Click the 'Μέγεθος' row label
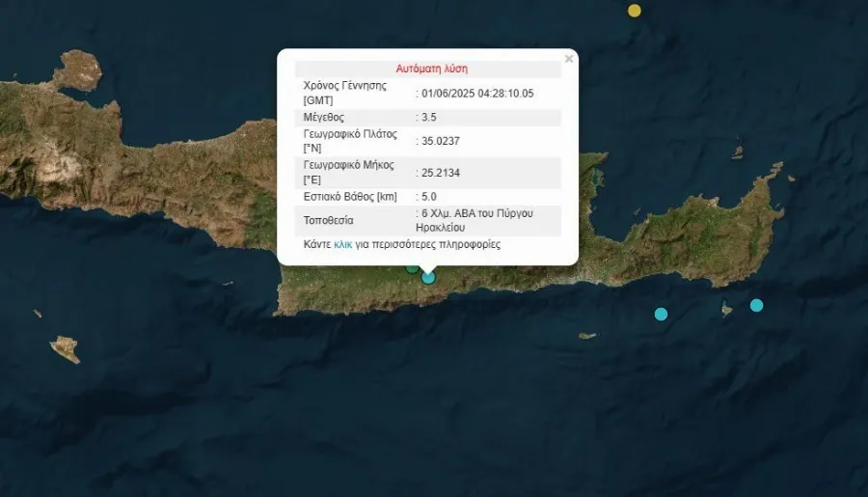The height and width of the screenshot is (497, 868). coord(324,117)
